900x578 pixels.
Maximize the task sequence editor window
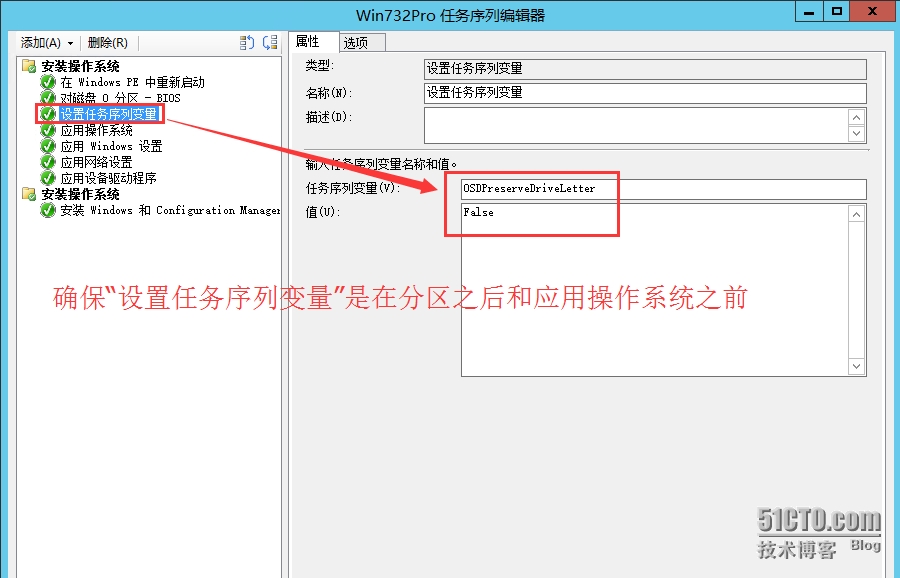click(x=837, y=11)
